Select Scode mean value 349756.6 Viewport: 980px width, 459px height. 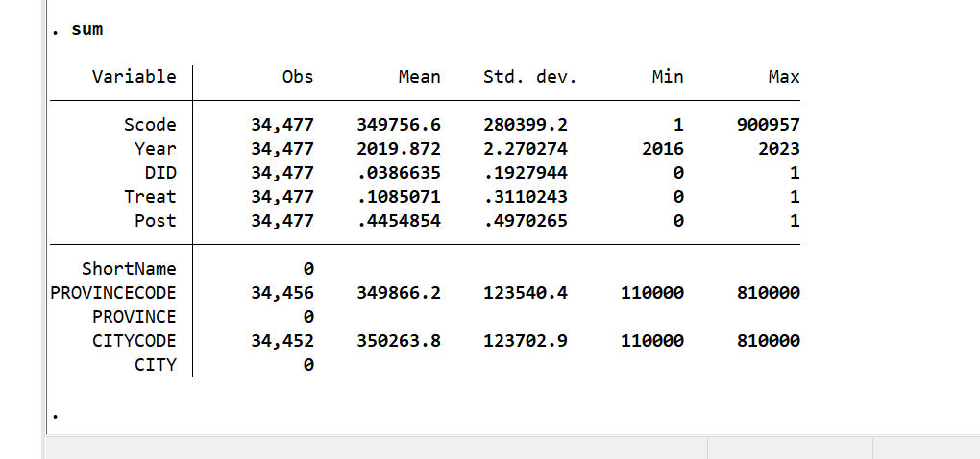[399, 125]
